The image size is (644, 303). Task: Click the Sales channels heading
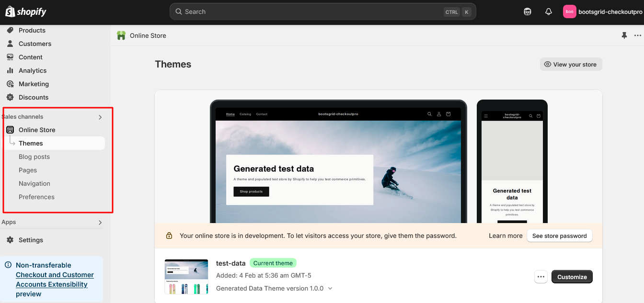click(x=23, y=117)
